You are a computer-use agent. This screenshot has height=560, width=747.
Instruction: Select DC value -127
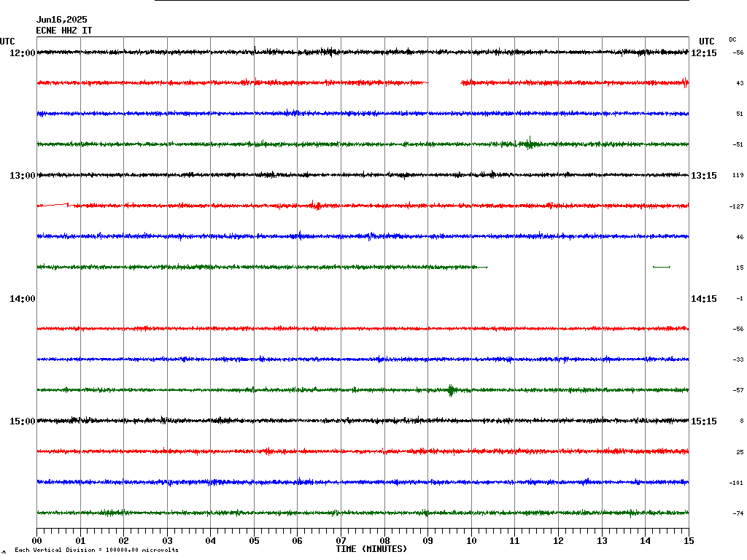click(737, 206)
